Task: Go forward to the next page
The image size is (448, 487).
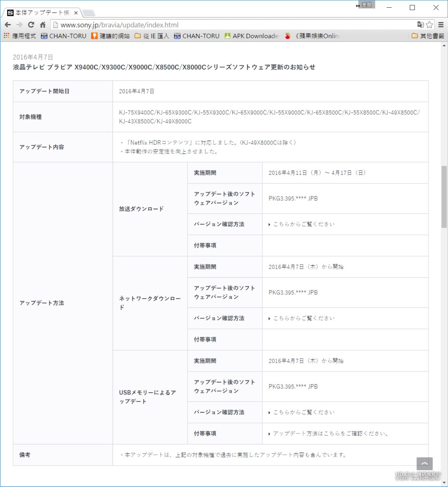Action: 19,25
